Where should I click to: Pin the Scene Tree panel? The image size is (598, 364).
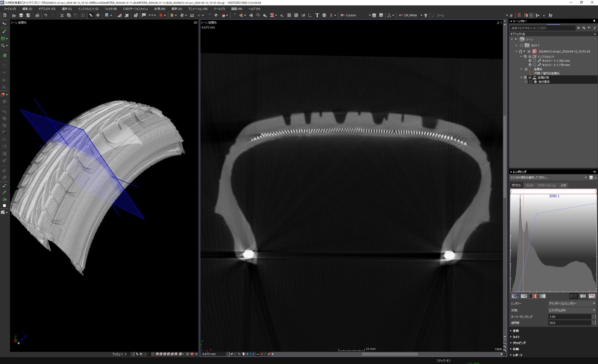[594, 21]
